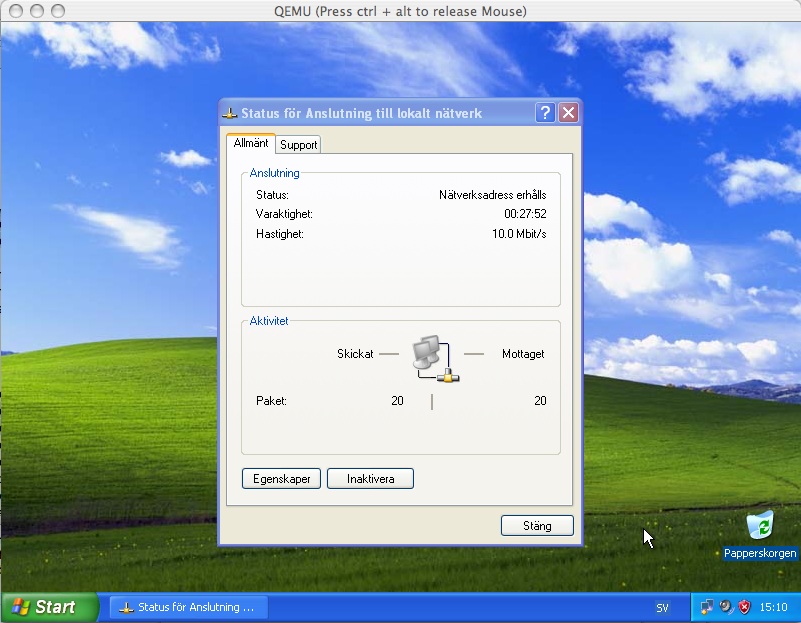Click the Varaktighet: label
The image size is (801, 623).
point(284,214)
